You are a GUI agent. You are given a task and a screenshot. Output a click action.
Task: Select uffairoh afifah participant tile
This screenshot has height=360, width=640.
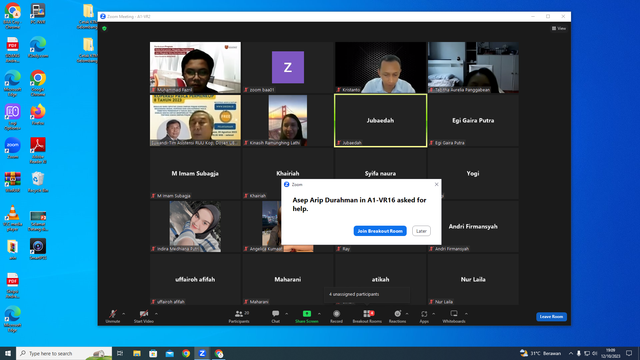pos(195,280)
